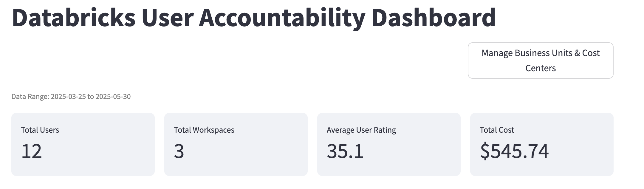Image resolution: width=644 pixels, height=189 pixels.
Task: Click the Total Users metric label
Action: (40, 130)
